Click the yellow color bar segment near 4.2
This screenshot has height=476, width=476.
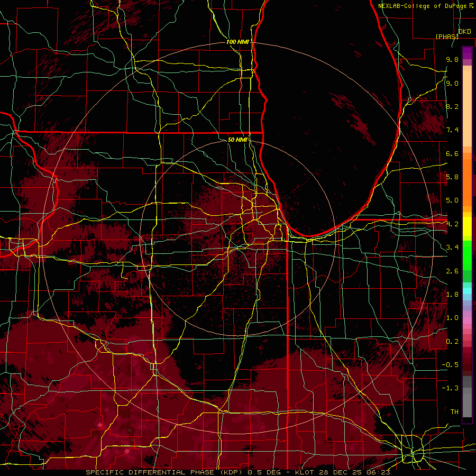point(467,226)
